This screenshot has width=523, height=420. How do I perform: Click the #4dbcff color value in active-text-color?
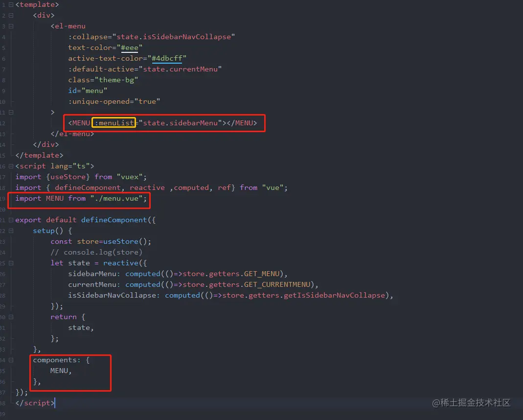167,58
